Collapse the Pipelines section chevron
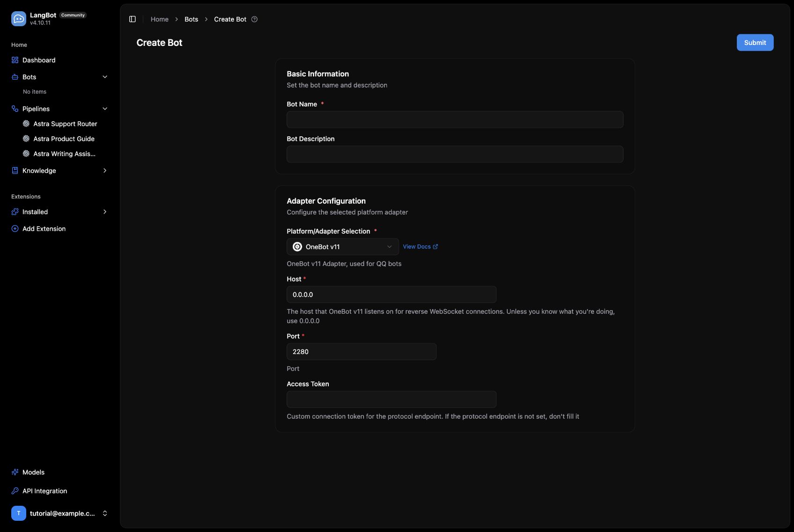 105,109
